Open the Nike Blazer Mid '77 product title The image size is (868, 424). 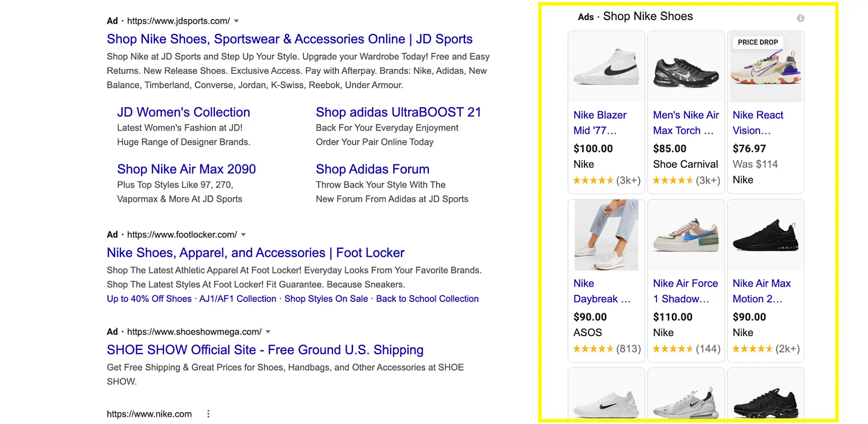600,123
